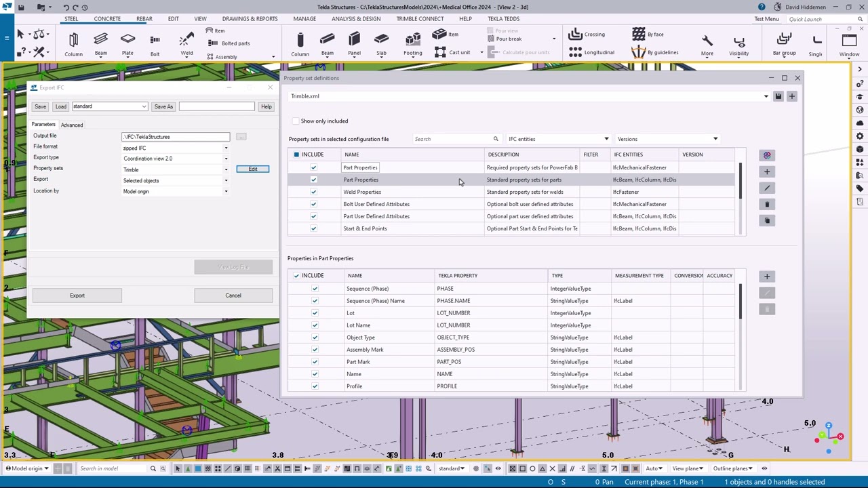The image size is (868, 488).
Task: Open the hamburger file menu
Action: click(x=7, y=37)
